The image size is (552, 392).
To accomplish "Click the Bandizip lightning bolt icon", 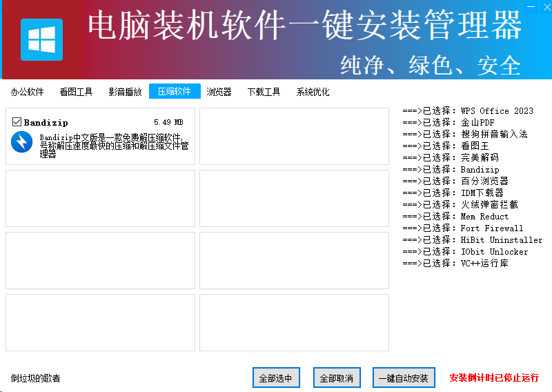I will (21, 142).
